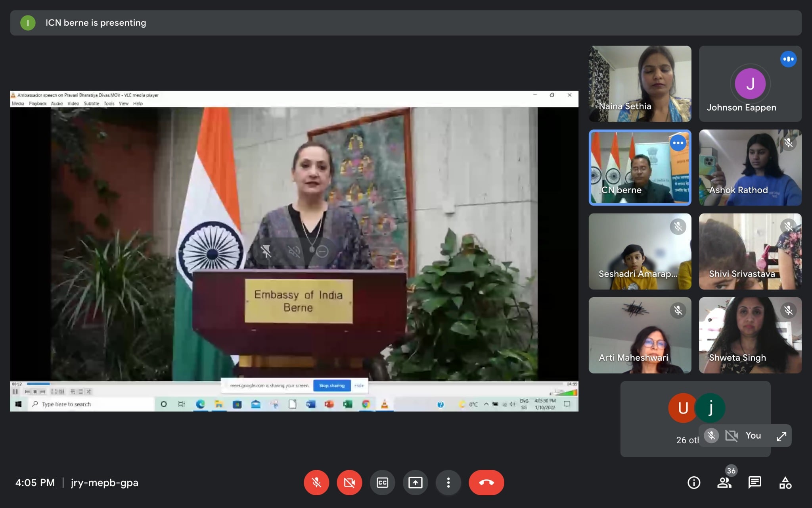Click the Hide link on sharing bar
This screenshot has width=812, height=508.
pyautogui.click(x=359, y=385)
